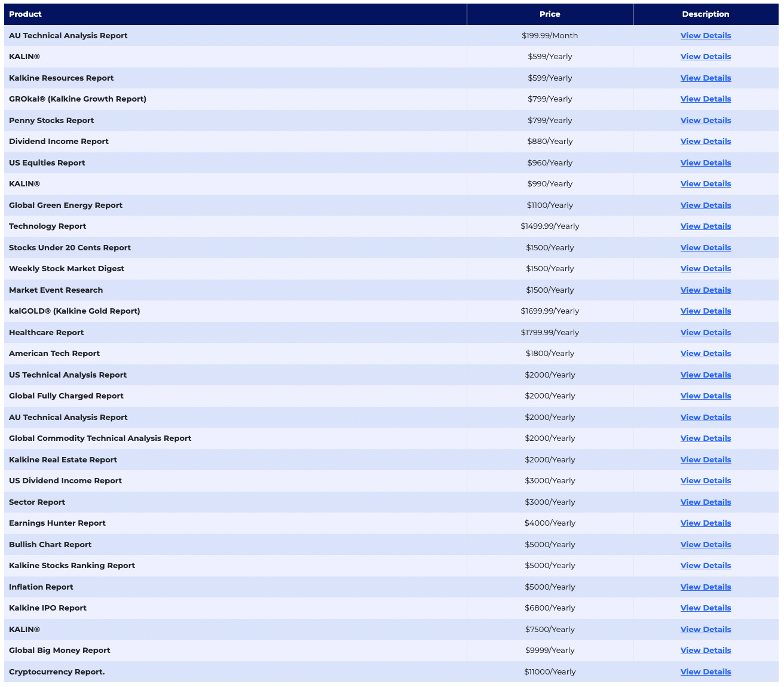Image resolution: width=784 pixels, height=687 pixels.
Task: Open View Details for American Tech Report
Action: pyautogui.click(x=706, y=353)
